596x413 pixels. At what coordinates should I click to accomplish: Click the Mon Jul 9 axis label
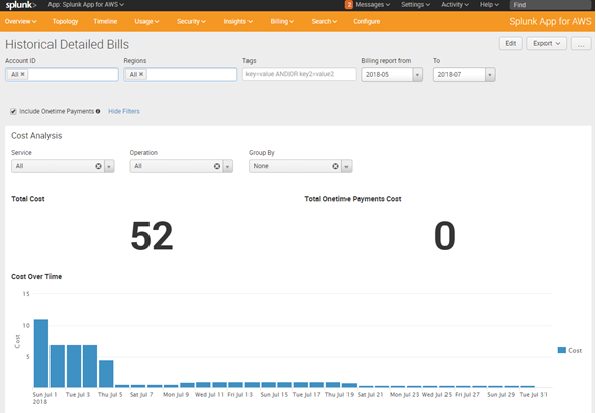(x=176, y=395)
